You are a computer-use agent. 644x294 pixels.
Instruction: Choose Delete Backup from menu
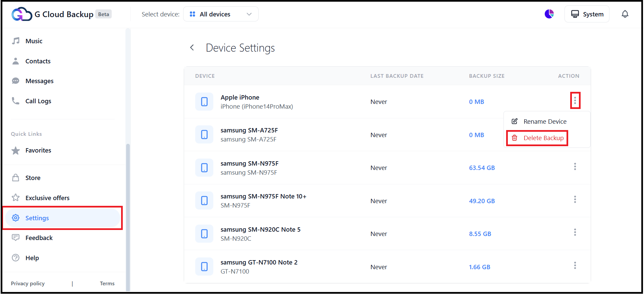(x=537, y=138)
